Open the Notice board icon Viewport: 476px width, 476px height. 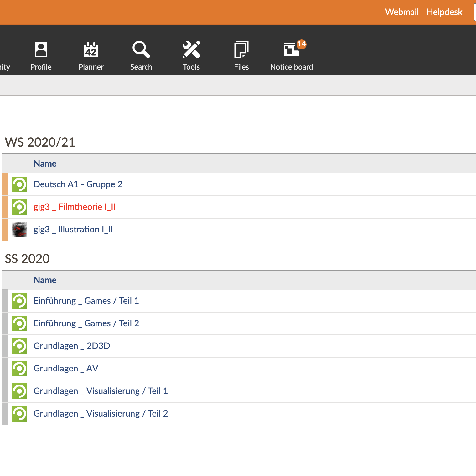pyautogui.click(x=291, y=50)
